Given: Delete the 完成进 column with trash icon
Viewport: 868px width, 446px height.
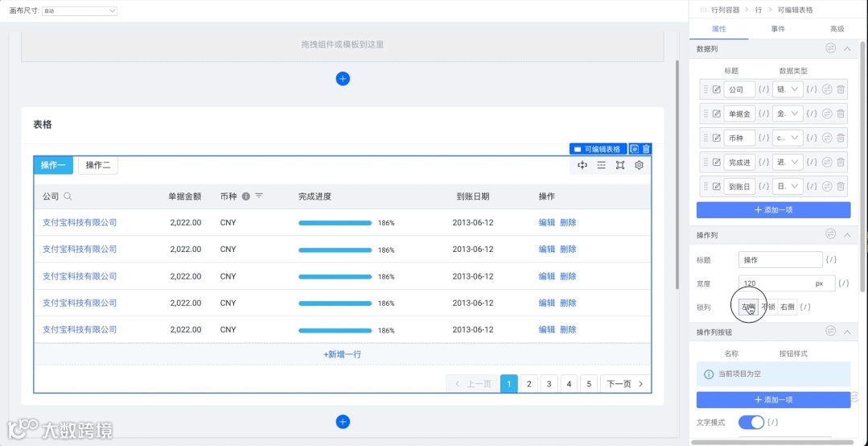Looking at the screenshot, I should click(x=841, y=163).
